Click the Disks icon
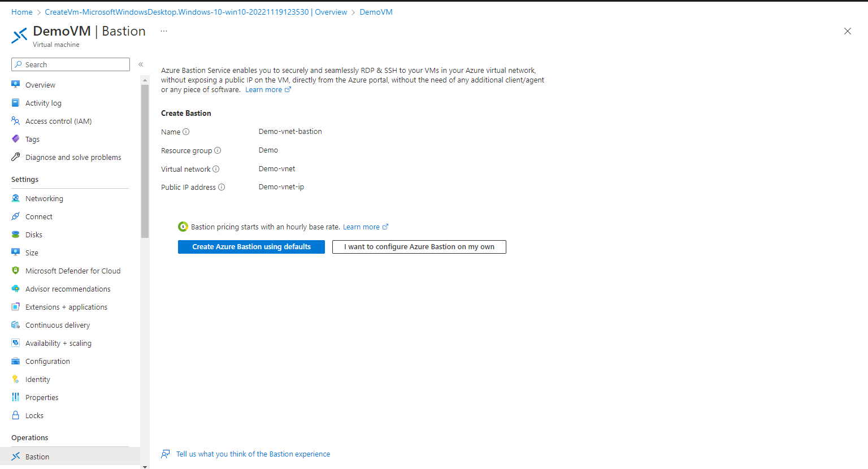The width and height of the screenshot is (868, 469). point(16,234)
